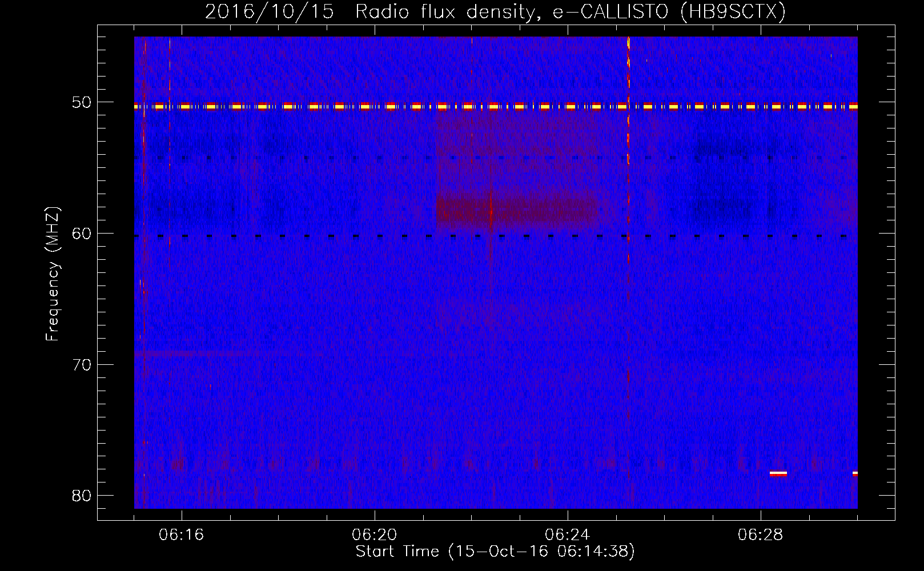This screenshot has height=571, width=924.
Task: Click the Start Time axis label
Action: tap(495, 552)
